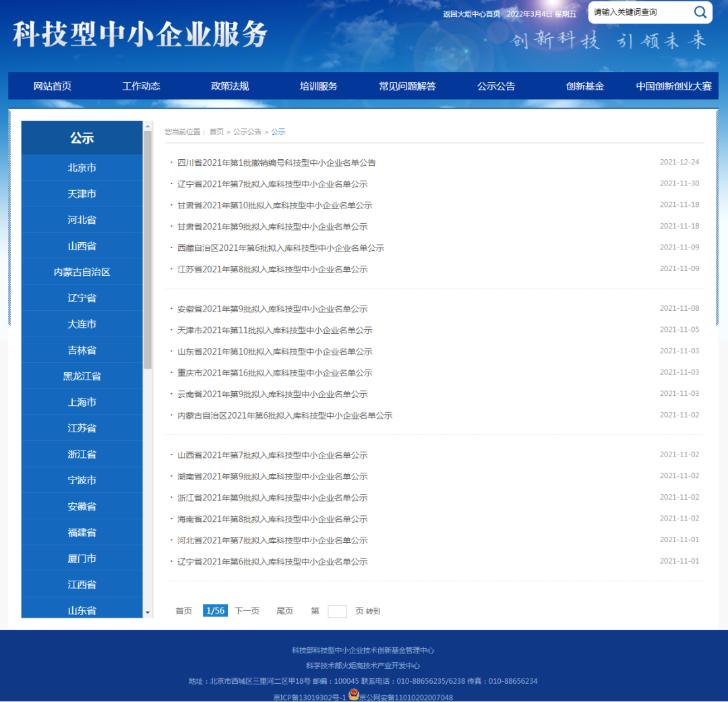The height and width of the screenshot is (702, 728).
Task: Switch to the 创新基金 tab
Action: (584, 86)
